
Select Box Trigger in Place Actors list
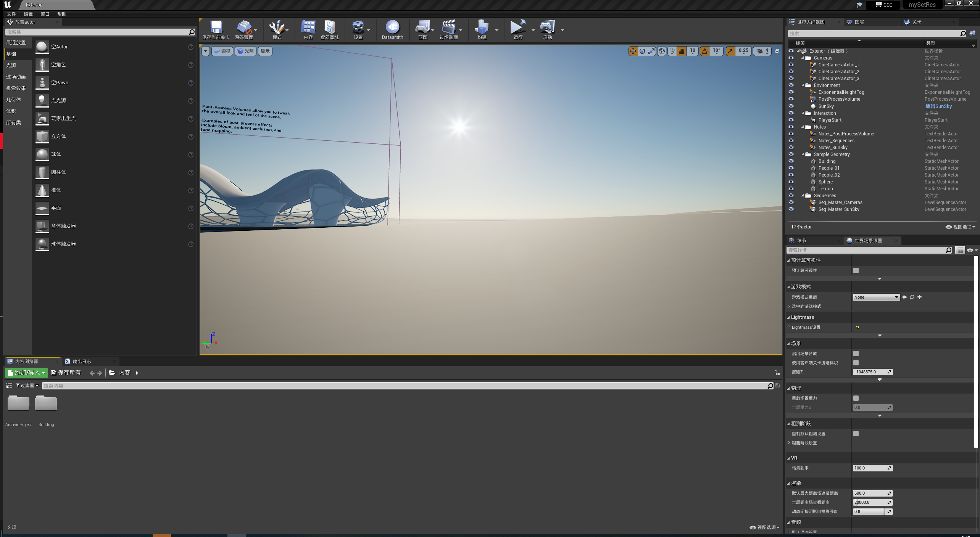(x=114, y=226)
